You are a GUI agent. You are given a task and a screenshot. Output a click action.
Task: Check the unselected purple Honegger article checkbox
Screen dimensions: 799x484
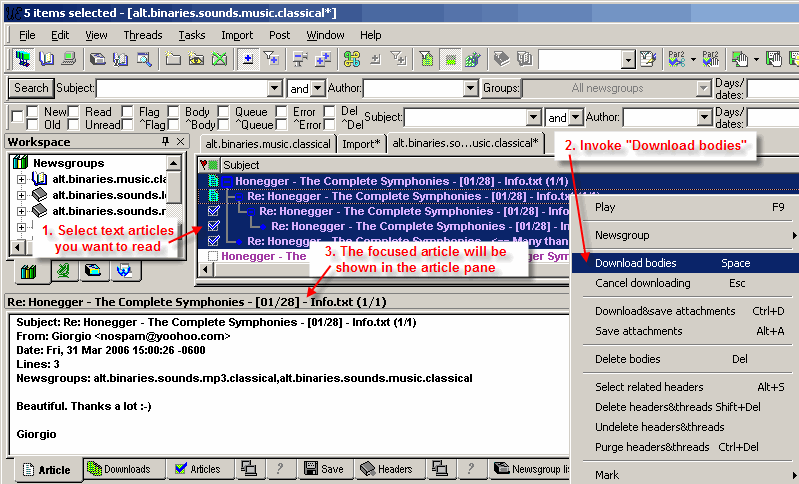(x=213, y=256)
